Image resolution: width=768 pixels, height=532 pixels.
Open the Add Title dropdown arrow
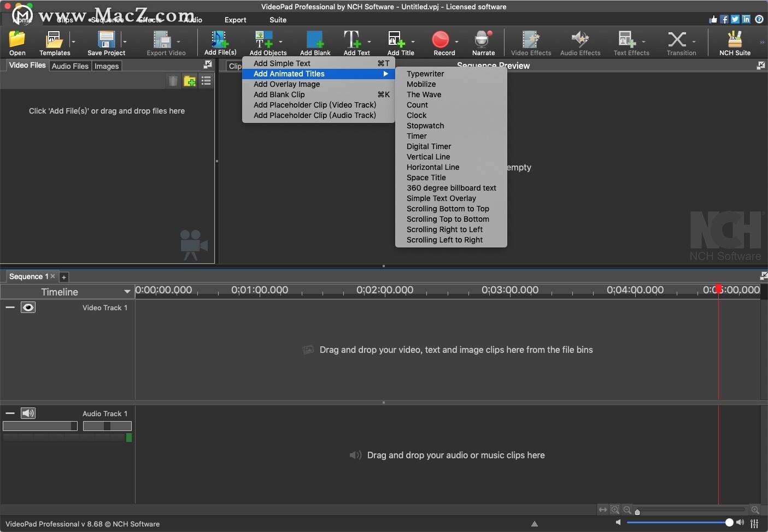pos(413,42)
